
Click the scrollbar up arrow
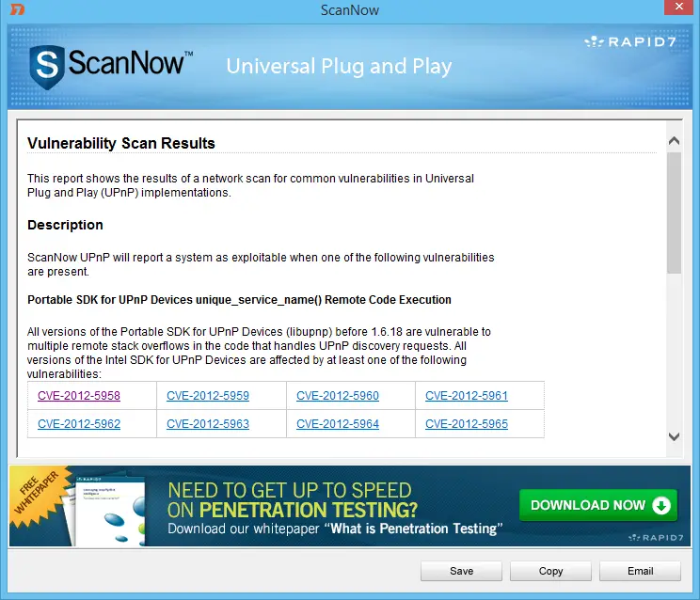click(674, 141)
